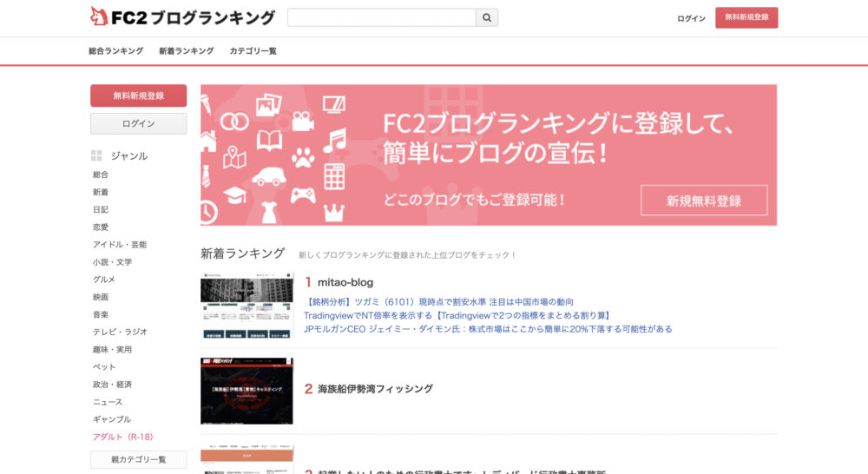
Task: Click sidebar ログイン gray button
Action: (138, 123)
